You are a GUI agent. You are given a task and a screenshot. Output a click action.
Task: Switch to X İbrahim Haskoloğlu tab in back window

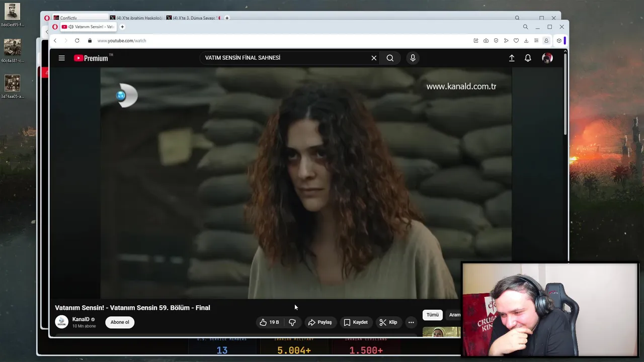pyautogui.click(x=136, y=18)
